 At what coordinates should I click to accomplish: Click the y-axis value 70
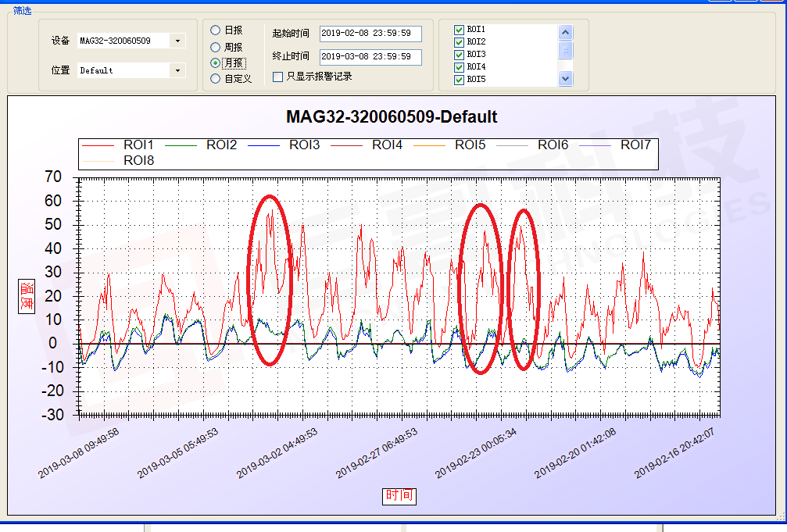click(x=53, y=177)
